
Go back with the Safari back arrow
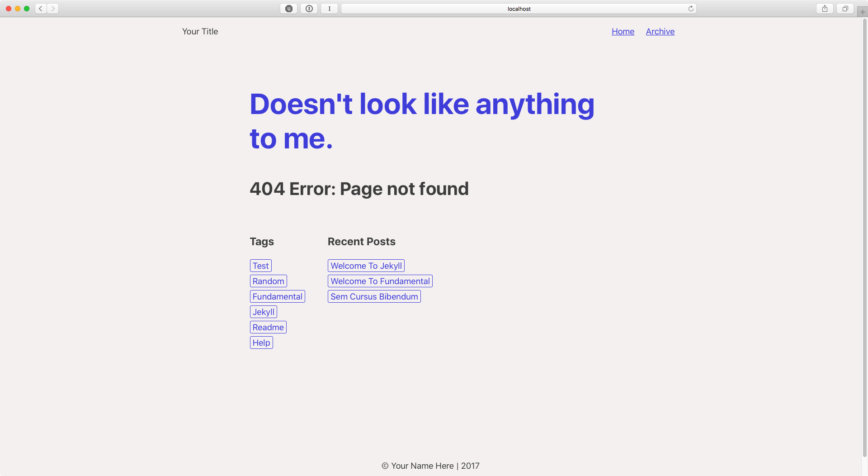point(41,9)
